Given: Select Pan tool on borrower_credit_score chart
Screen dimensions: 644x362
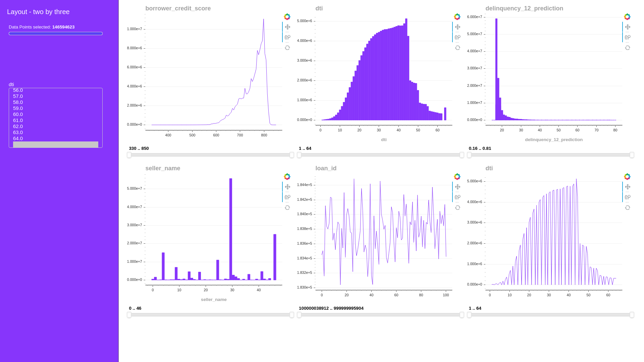Looking at the screenshot, I should coord(287,27).
